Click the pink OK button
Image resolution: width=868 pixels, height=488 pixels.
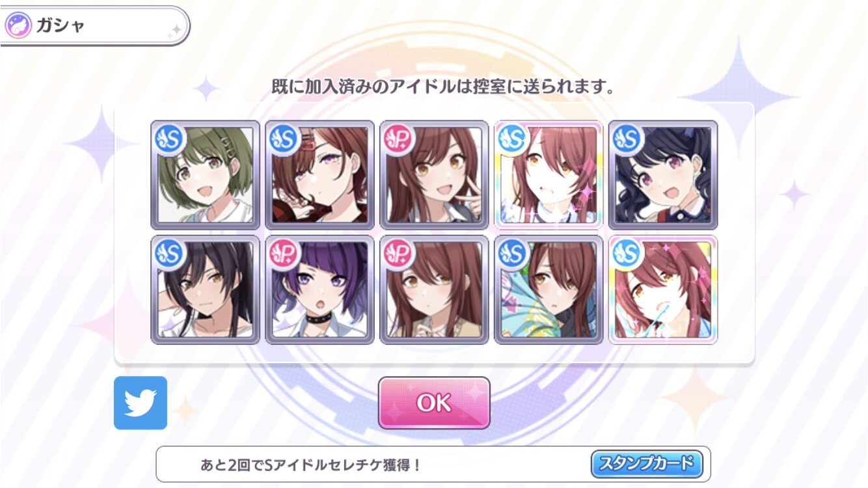click(x=434, y=403)
